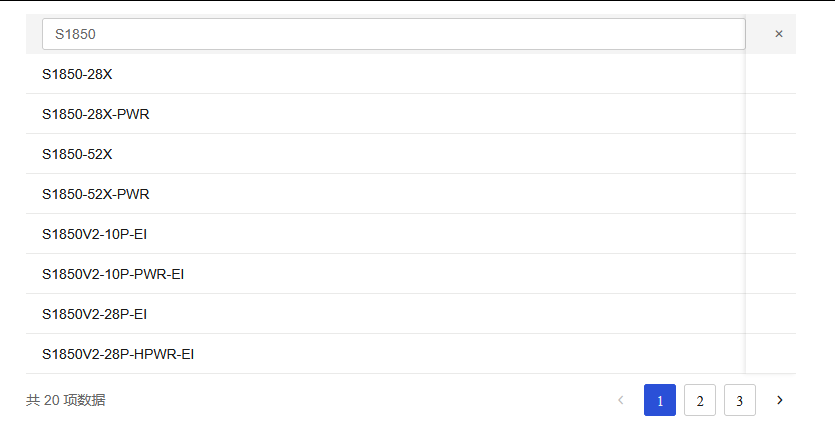Switch to page 1 of results
The height and width of the screenshot is (435, 835).
point(660,400)
